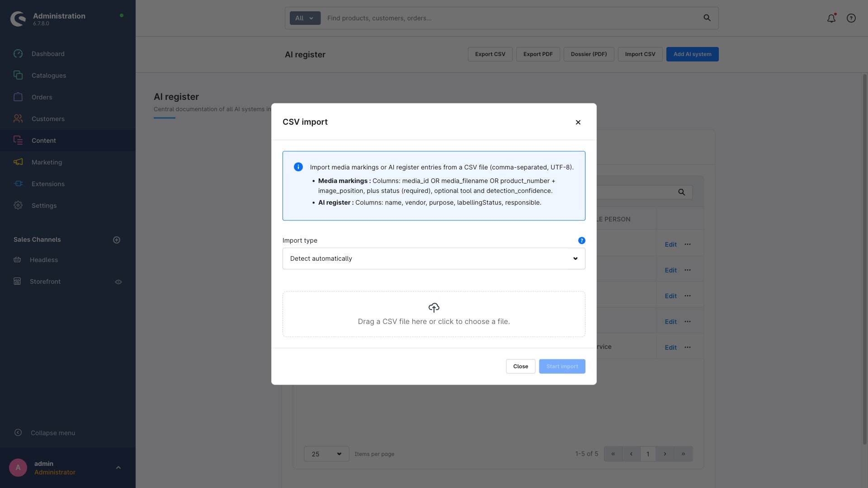Click the Start import button
The height and width of the screenshot is (488, 868).
pyautogui.click(x=562, y=366)
